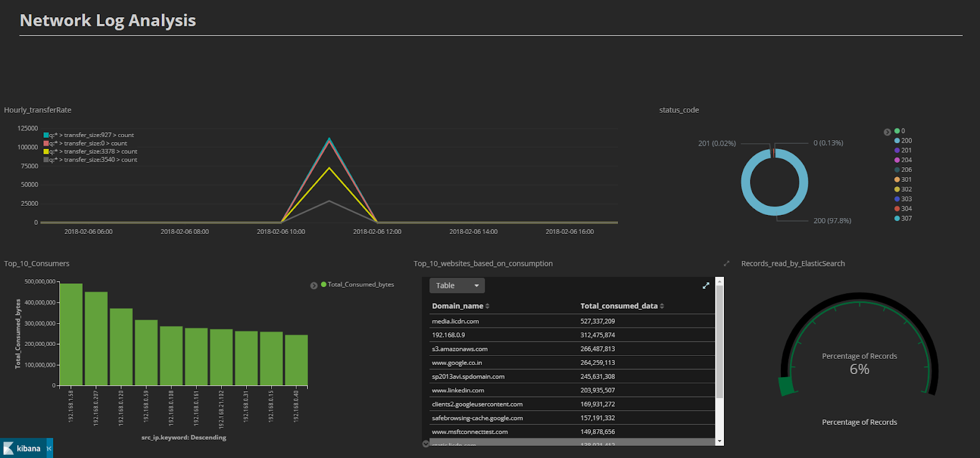The image size is (980, 458).
Task: Toggle transfer_size:3378 series legend
Action: pos(91,152)
